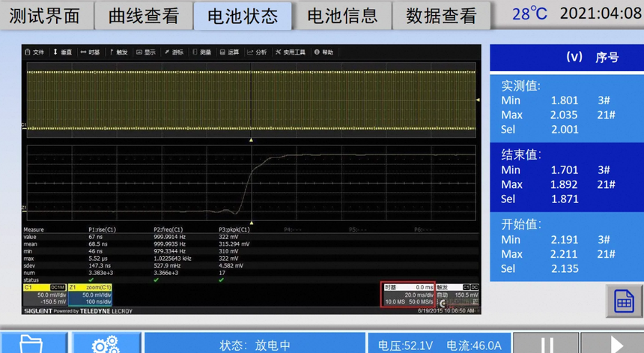Open the 文件 menu in the oscilloscope
The width and height of the screenshot is (644, 353).
pyautogui.click(x=34, y=52)
